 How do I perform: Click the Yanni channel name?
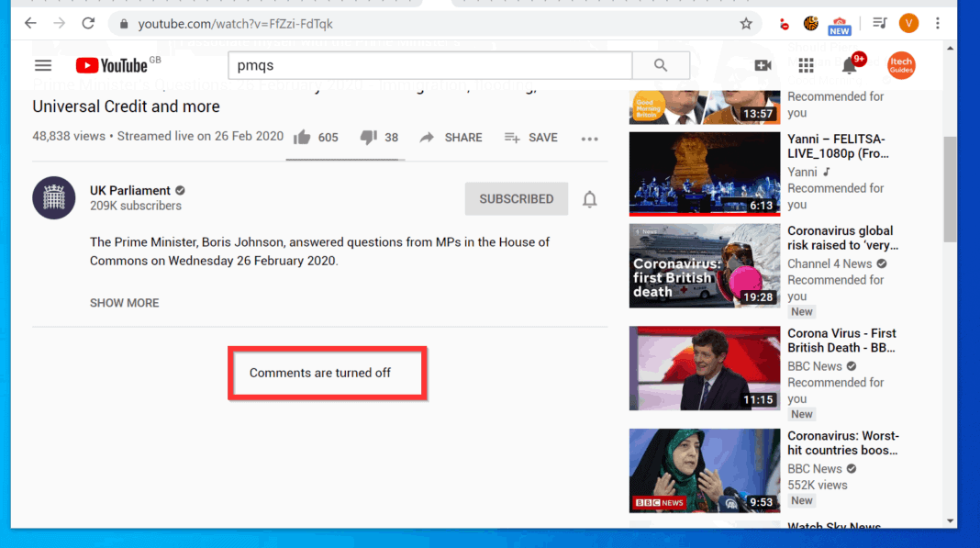tap(802, 172)
